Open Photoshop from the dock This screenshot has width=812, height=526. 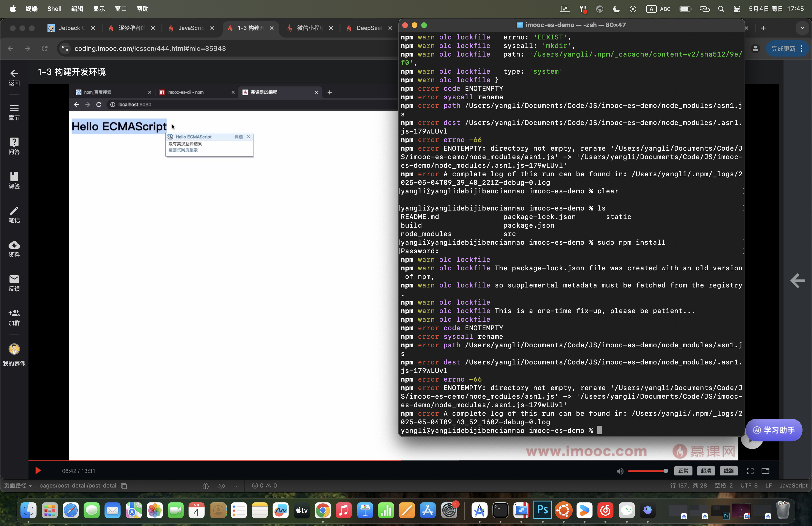[543, 510]
